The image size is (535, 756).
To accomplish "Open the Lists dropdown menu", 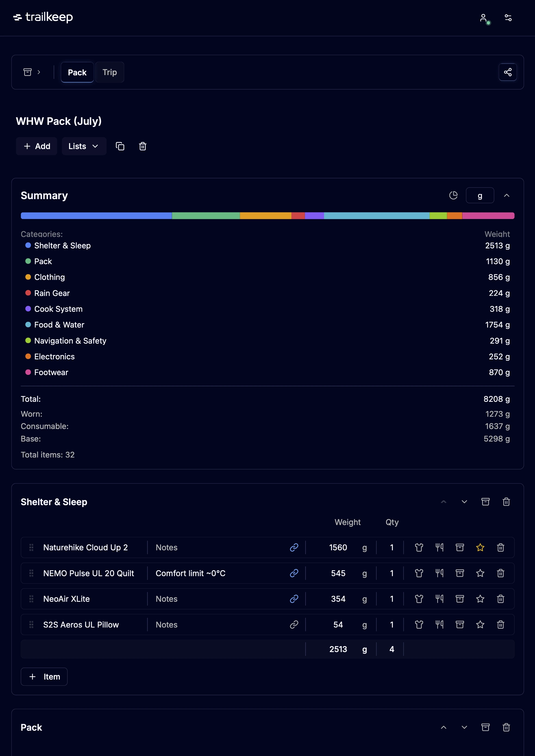I will 84,146.
